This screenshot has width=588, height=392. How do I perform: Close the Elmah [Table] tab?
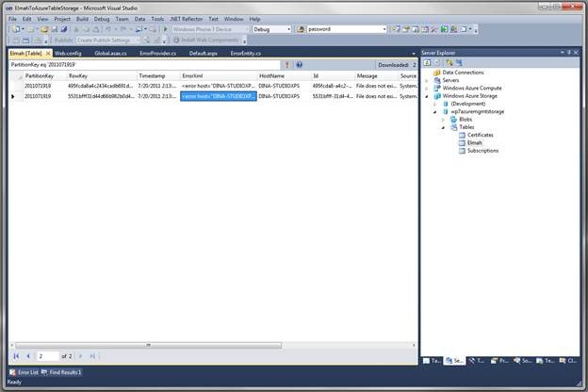click(x=48, y=54)
